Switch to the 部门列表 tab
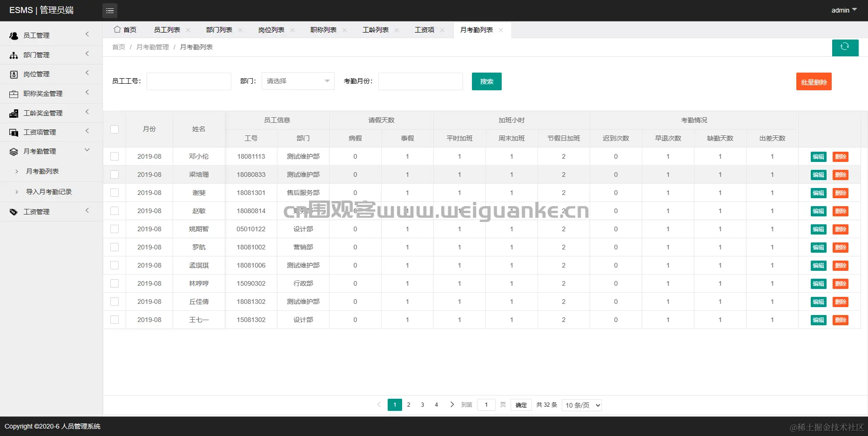The width and height of the screenshot is (868, 436). pyautogui.click(x=219, y=30)
